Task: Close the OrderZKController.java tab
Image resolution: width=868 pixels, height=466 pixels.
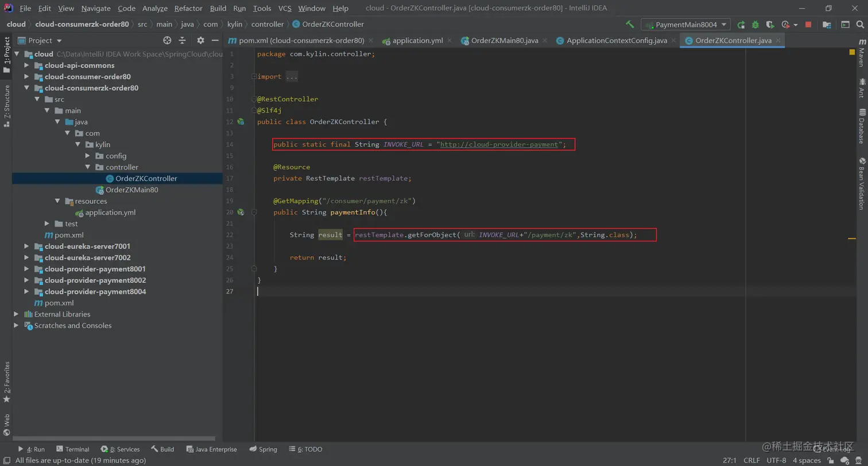Action: tap(778, 41)
